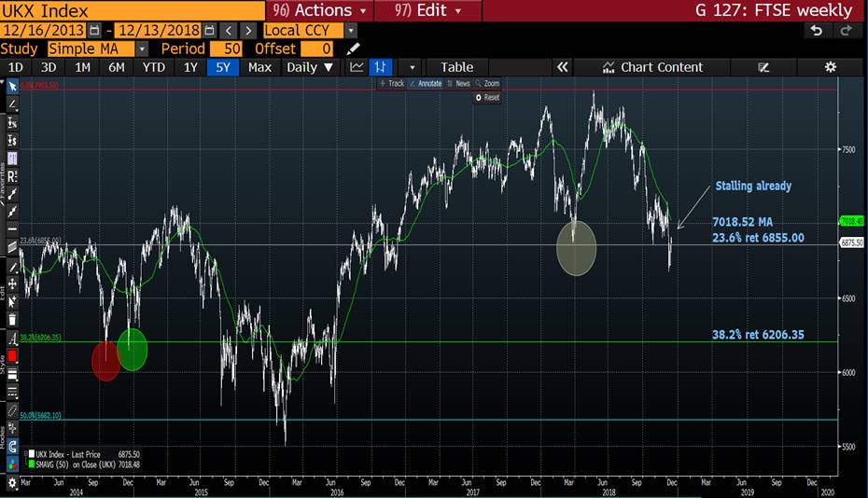The height and width of the screenshot is (498, 868).
Task: Open the end date calendar picker
Action: pos(209,31)
